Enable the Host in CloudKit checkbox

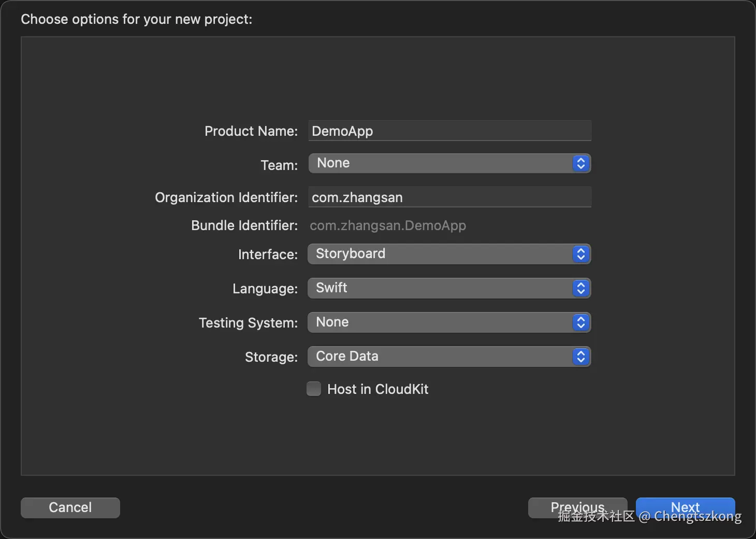[x=314, y=389]
